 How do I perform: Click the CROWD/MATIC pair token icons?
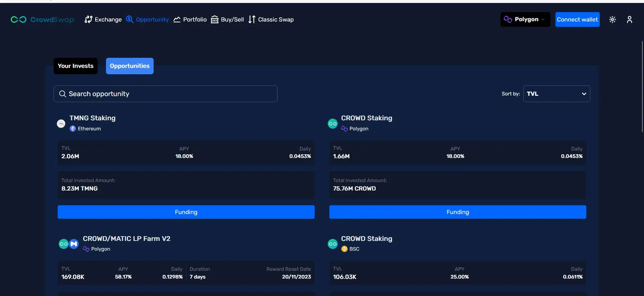pyautogui.click(x=69, y=244)
